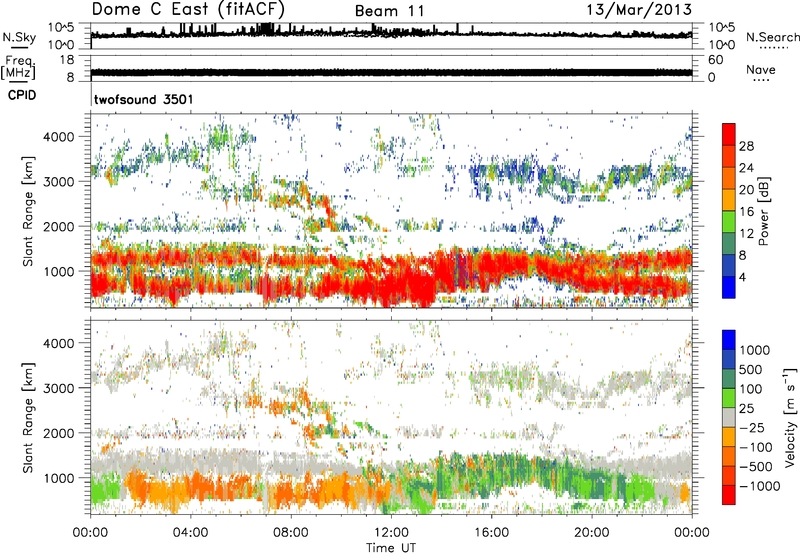Click the blue top swatch of Velocity colorbar
800x554 pixels.
(x=729, y=340)
